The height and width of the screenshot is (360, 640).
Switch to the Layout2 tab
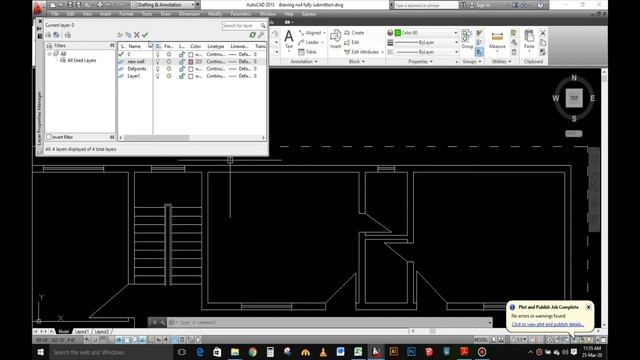click(x=102, y=331)
